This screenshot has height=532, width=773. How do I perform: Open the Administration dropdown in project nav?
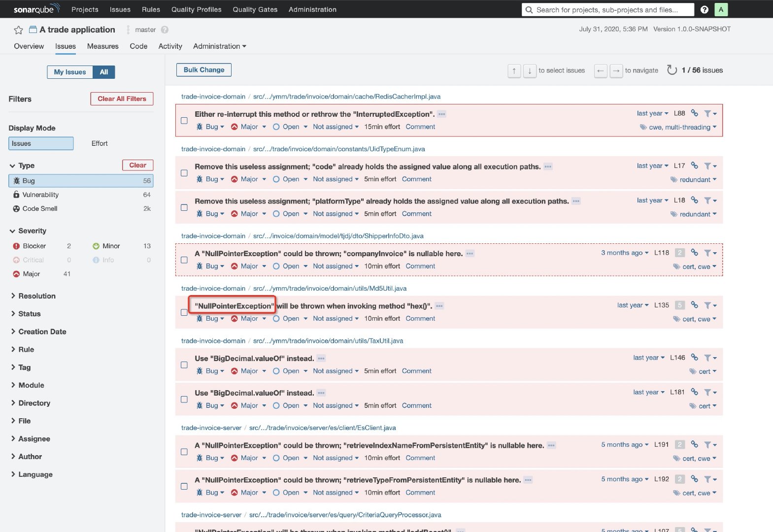pos(219,46)
